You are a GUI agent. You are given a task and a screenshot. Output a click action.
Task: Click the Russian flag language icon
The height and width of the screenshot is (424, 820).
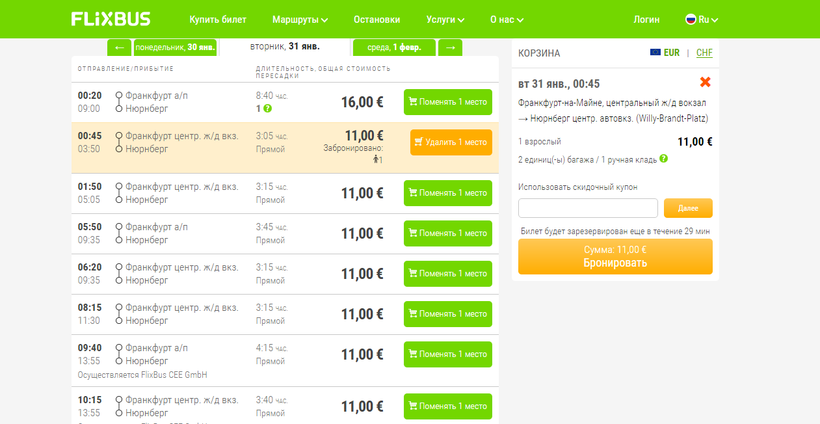tap(690, 19)
